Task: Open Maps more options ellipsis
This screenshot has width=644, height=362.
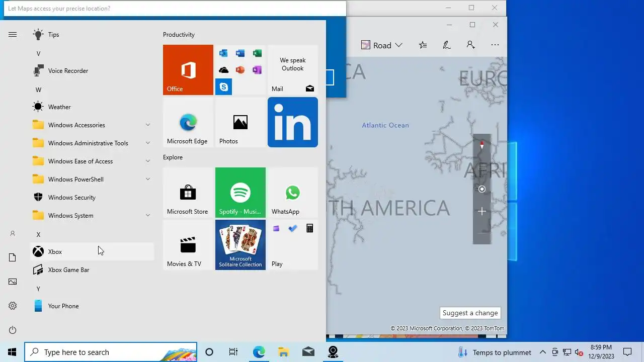Action: click(x=495, y=45)
